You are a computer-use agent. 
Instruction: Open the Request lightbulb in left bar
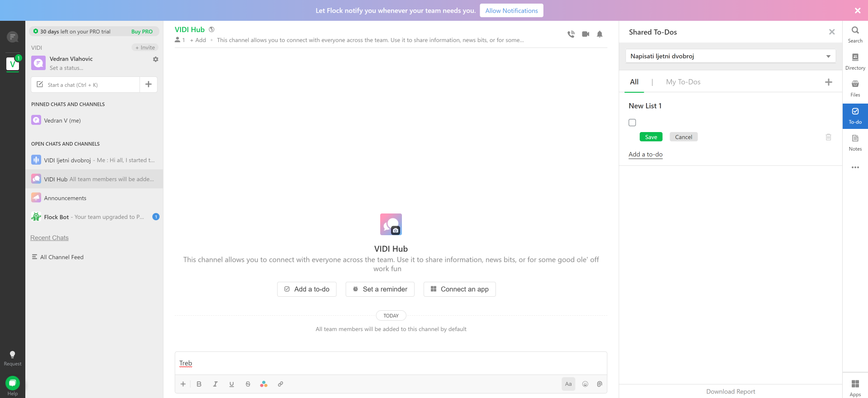click(13, 358)
